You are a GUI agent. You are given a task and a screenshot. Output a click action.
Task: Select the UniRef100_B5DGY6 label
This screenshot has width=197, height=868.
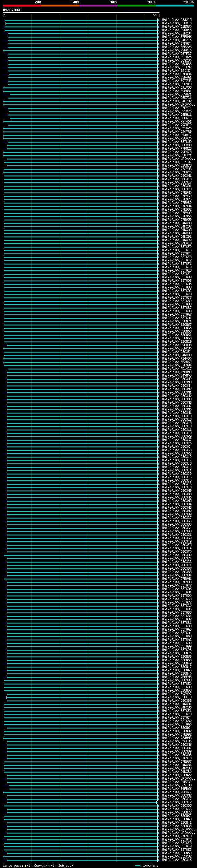(177, 172)
